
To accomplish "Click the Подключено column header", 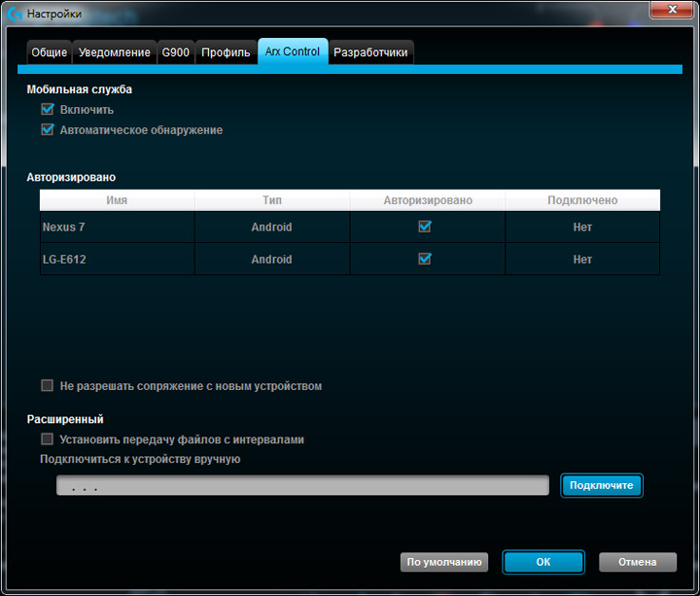I will [582, 200].
